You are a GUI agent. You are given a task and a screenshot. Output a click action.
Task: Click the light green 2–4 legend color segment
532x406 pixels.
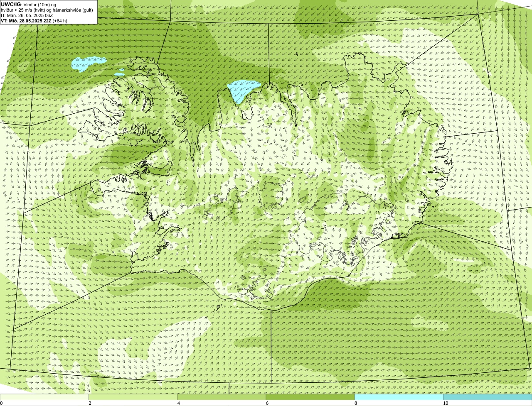133,397
